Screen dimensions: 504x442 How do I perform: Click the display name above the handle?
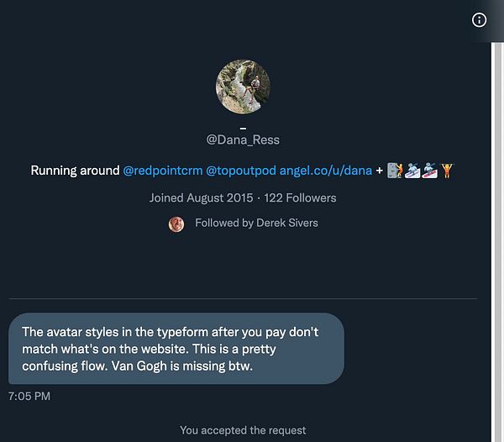pos(243,124)
